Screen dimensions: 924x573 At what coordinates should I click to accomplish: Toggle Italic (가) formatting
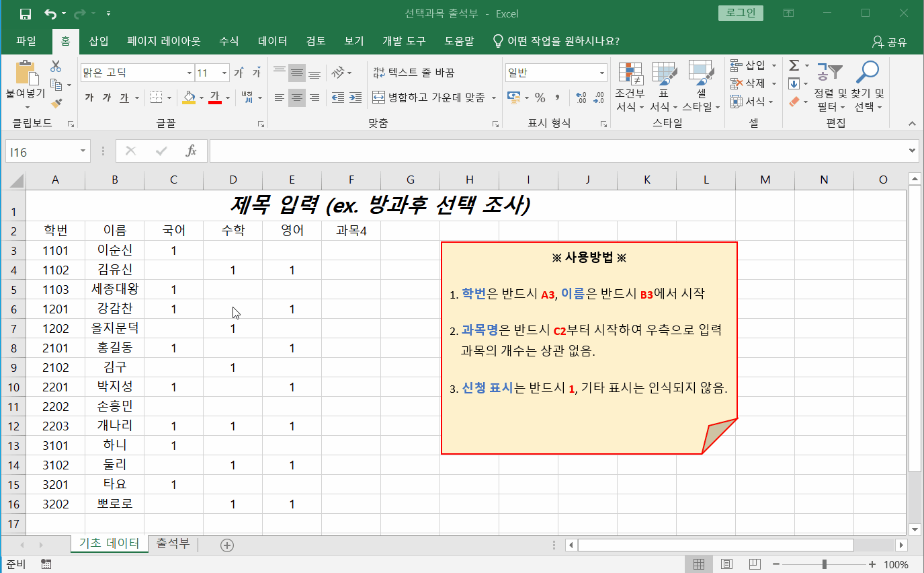point(107,98)
